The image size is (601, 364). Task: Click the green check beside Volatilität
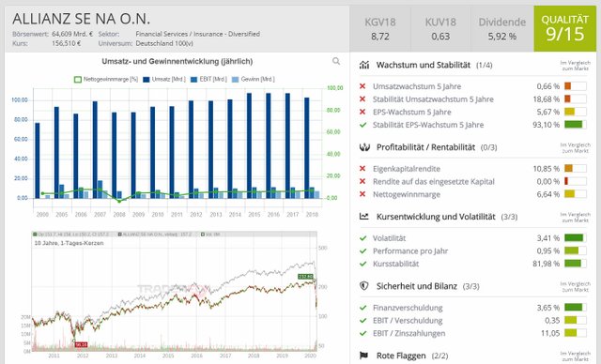coord(362,237)
